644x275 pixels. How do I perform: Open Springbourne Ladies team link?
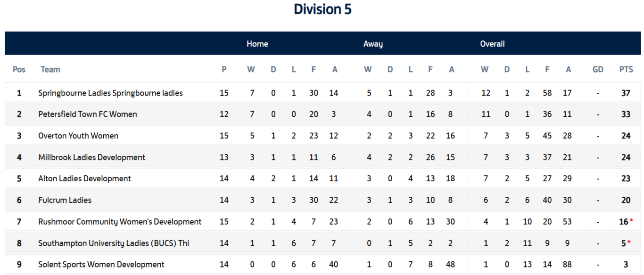(110, 93)
